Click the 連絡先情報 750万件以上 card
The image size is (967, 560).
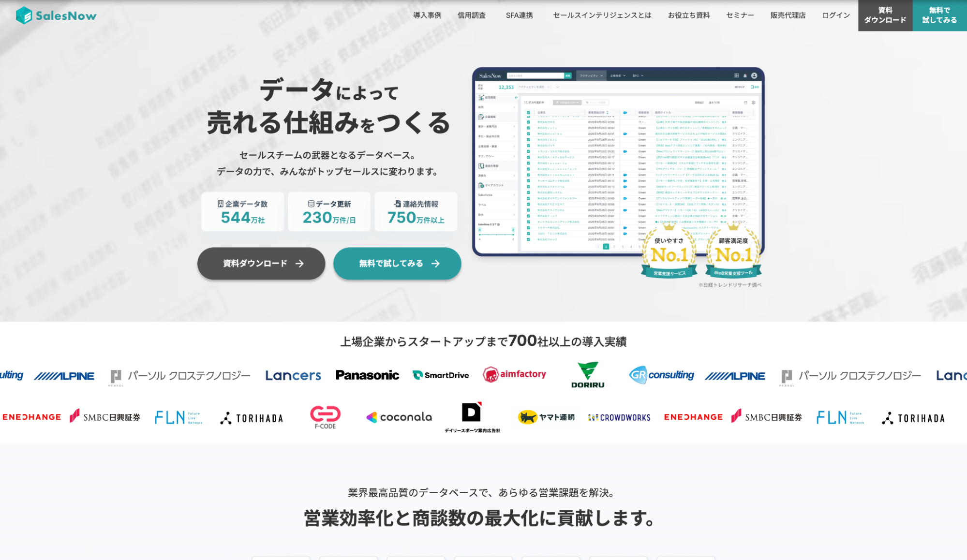(x=416, y=212)
